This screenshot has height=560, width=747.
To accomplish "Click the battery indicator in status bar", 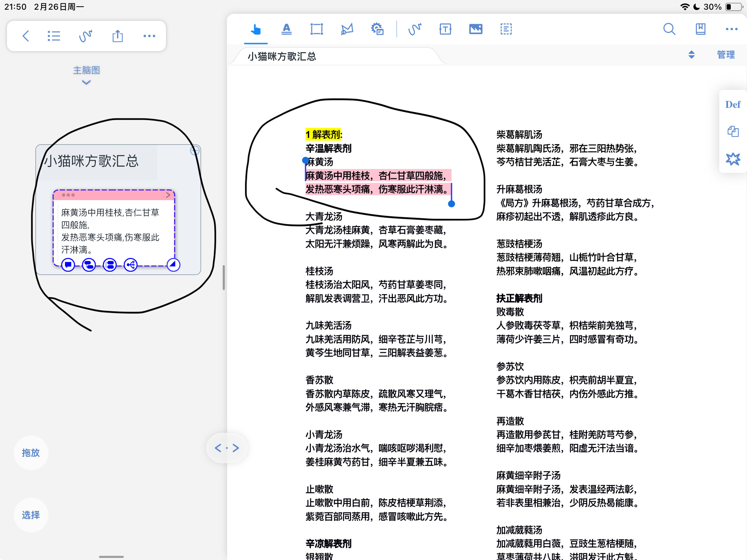I will coord(734,7).
